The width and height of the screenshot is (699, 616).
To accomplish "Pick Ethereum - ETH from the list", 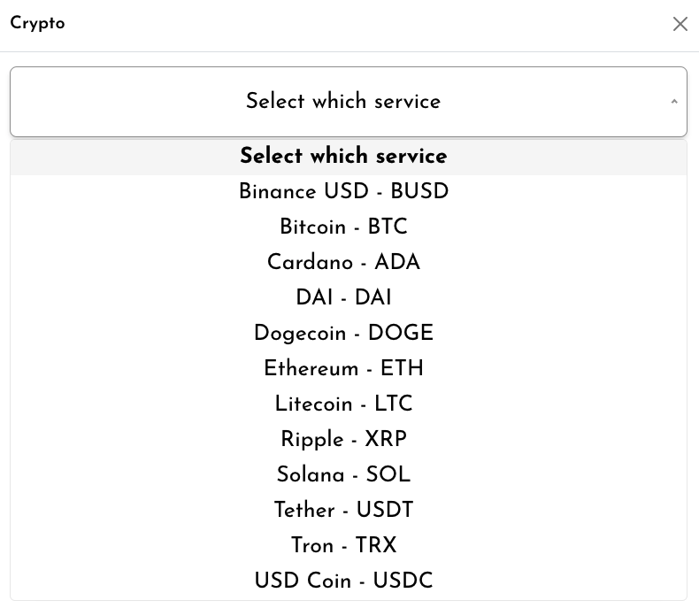I will click(343, 369).
